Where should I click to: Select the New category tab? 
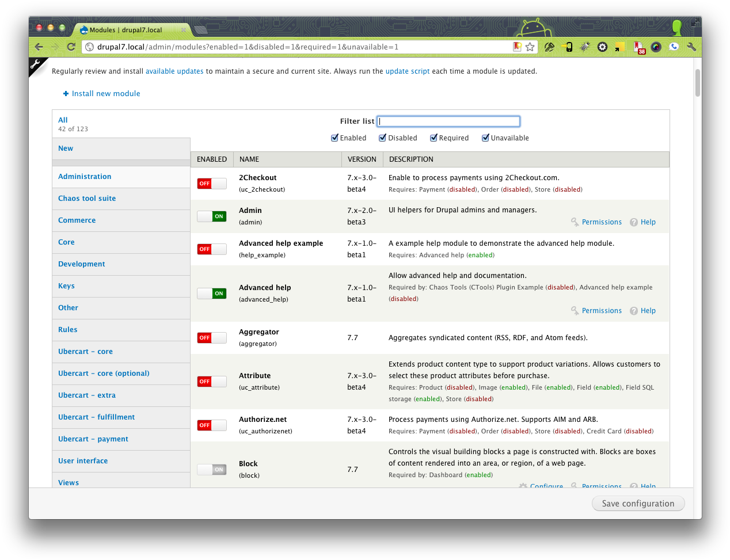point(121,148)
